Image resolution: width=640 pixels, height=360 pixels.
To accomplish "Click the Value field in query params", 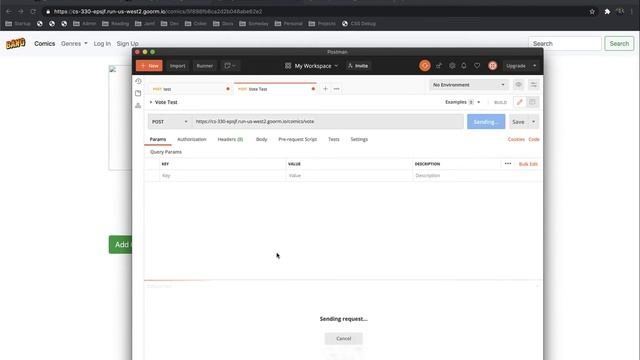I will [x=349, y=176].
